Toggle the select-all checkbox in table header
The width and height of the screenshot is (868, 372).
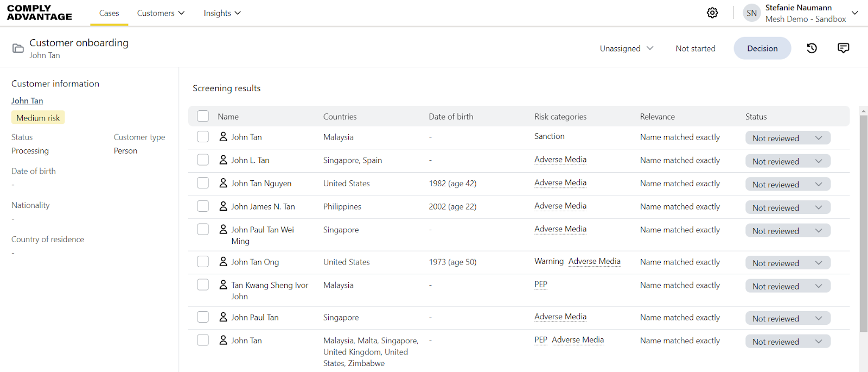[203, 116]
